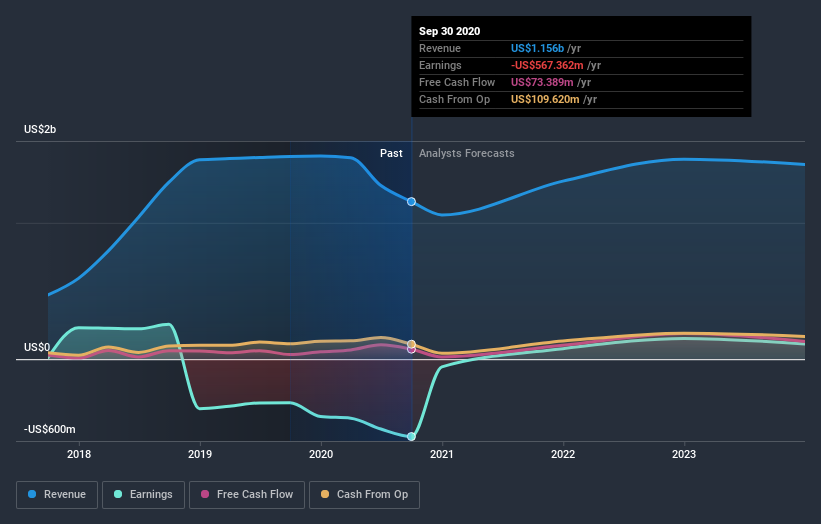This screenshot has height=524, width=821.
Task: Click the Cash From Op label in tooltip
Action: point(454,99)
